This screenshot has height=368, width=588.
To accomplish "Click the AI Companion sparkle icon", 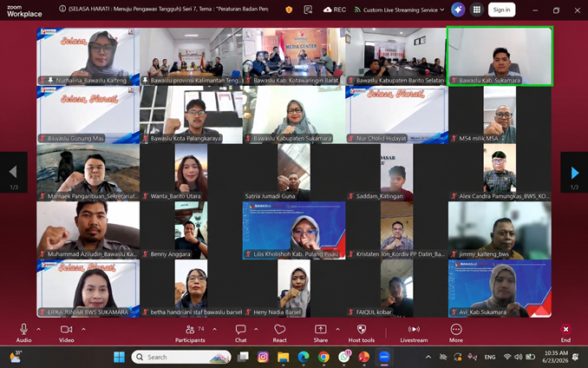I will point(458,10).
